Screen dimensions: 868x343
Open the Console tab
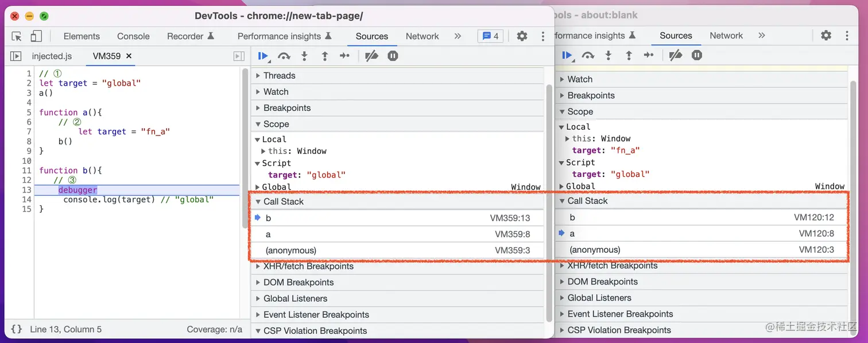point(133,36)
